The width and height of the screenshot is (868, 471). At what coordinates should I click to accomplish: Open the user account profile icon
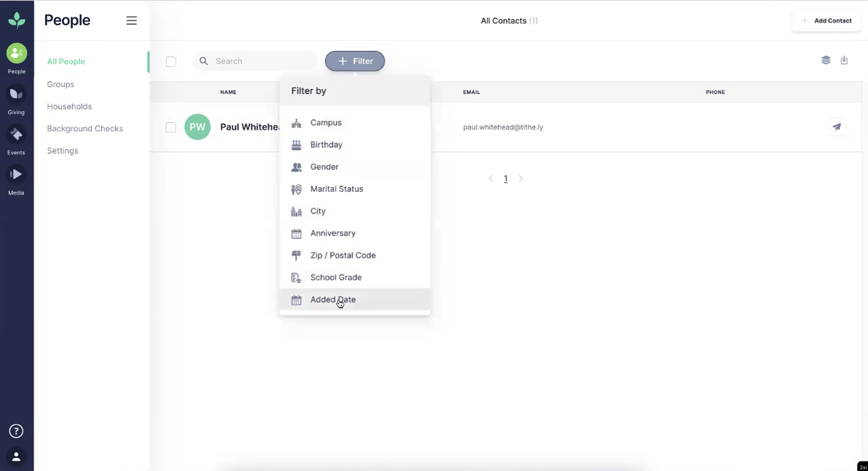(x=16, y=457)
